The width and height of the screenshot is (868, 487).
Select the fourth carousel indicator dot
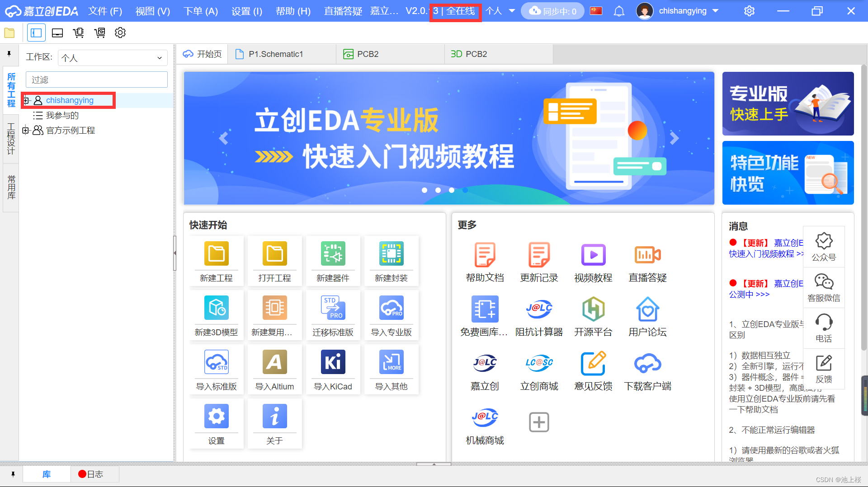[x=465, y=190]
